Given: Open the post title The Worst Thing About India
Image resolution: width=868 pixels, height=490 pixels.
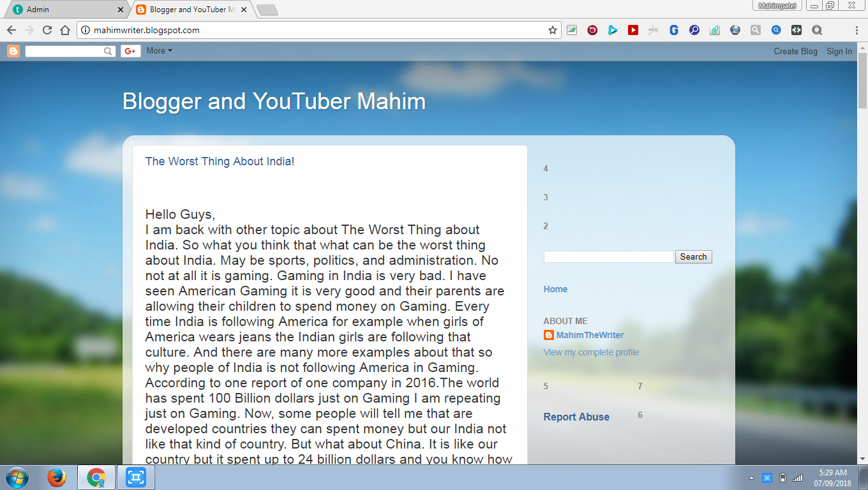Looking at the screenshot, I should (220, 161).
